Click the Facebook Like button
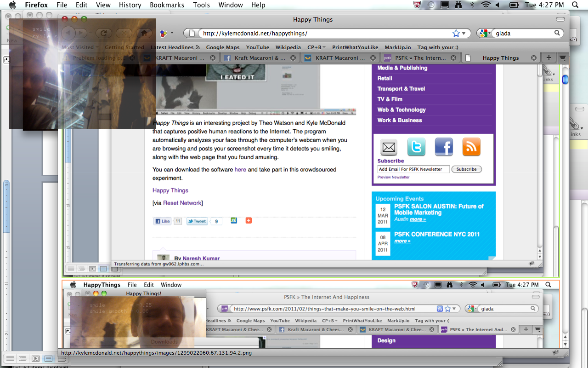The width and height of the screenshot is (588, 368). (163, 221)
